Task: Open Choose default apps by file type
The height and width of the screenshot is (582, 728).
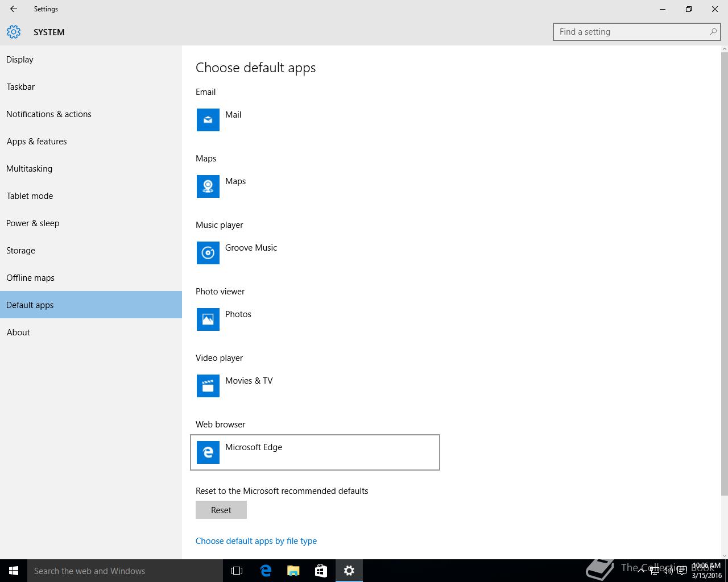Action: pyautogui.click(x=256, y=541)
